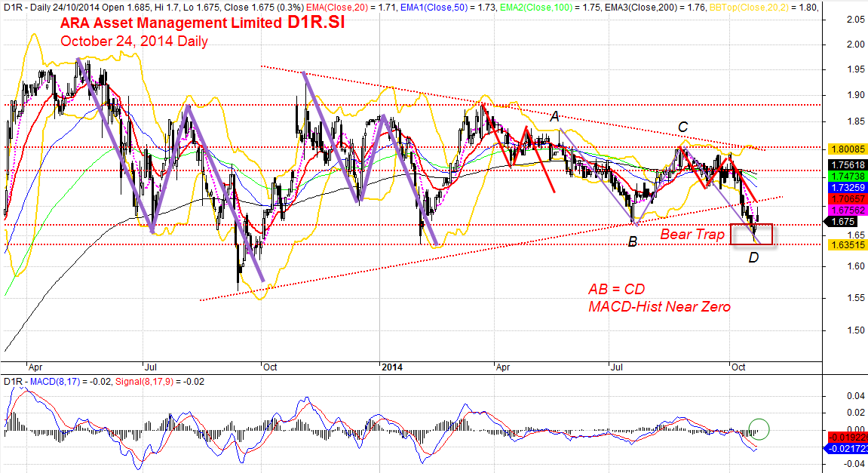Viewport: 868px width, 473px height.
Task: Click the MACD-Hist Near Zero annotation
Action: [x=659, y=307]
